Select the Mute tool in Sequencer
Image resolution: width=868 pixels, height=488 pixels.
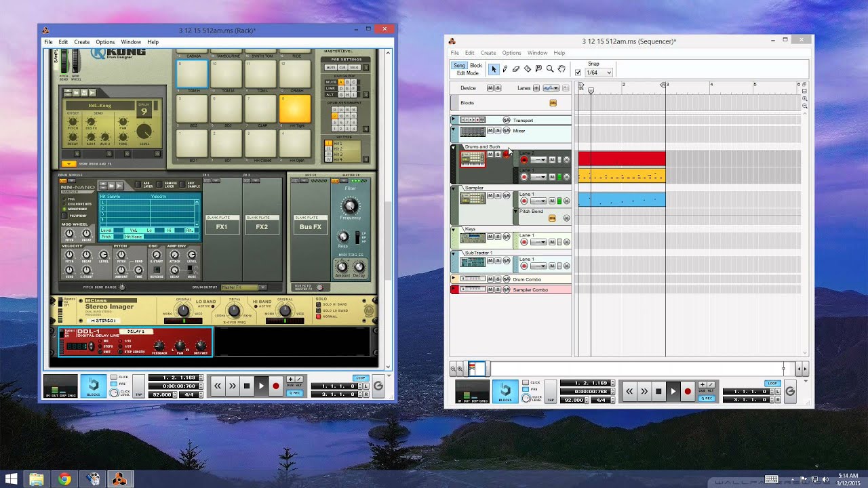(x=538, y=69)
